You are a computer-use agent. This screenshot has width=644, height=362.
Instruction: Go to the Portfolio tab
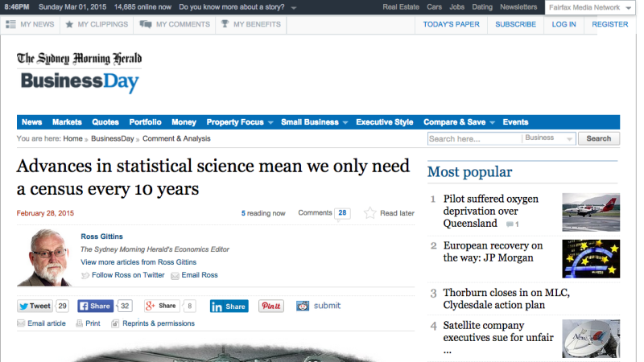pos(146,122)
